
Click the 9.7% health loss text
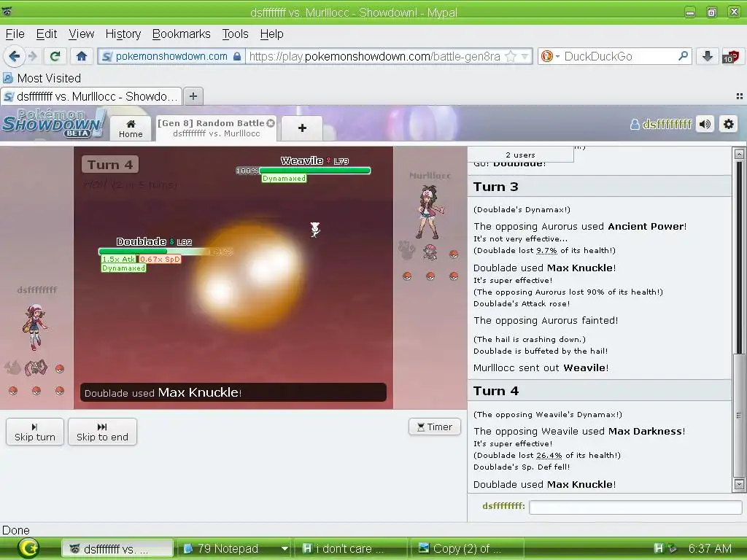[546, 251]
